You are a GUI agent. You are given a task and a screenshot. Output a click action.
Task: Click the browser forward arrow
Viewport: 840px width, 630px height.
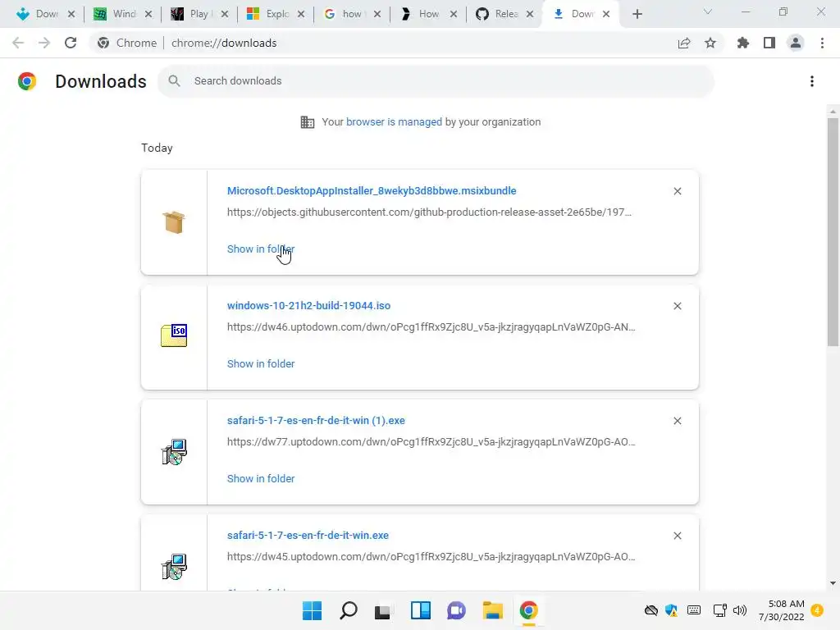click(44, 43)
